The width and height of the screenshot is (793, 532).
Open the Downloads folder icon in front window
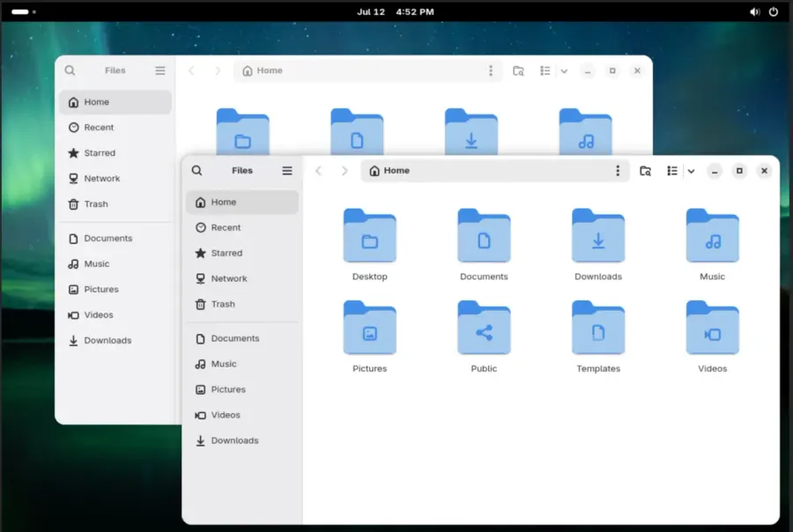point(598,235)
